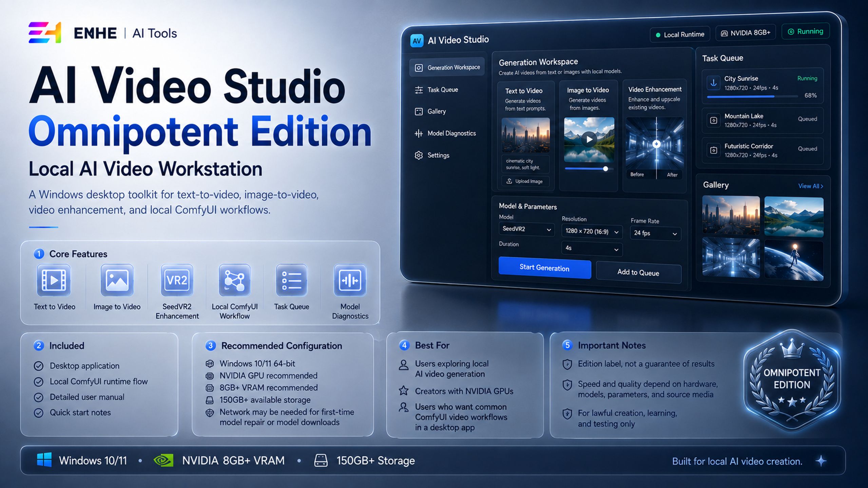Click the check icon beside Detailed user manual
The height and width of the screenshot is (488, 868).
click(39, 397)
